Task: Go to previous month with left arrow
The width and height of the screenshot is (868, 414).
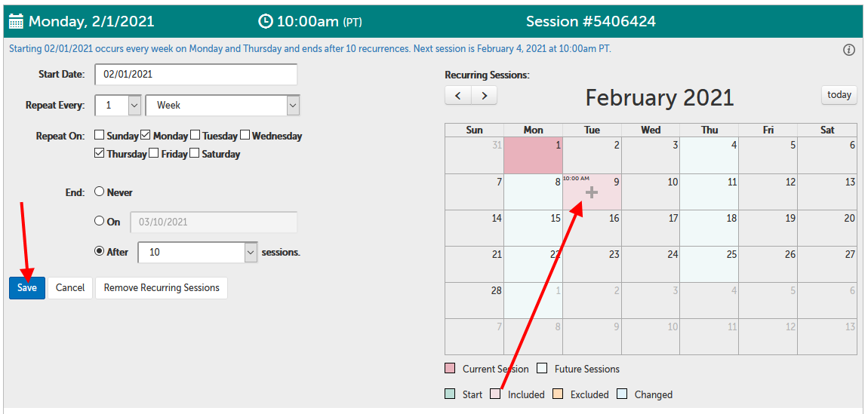Action: (x=458, y=96)
